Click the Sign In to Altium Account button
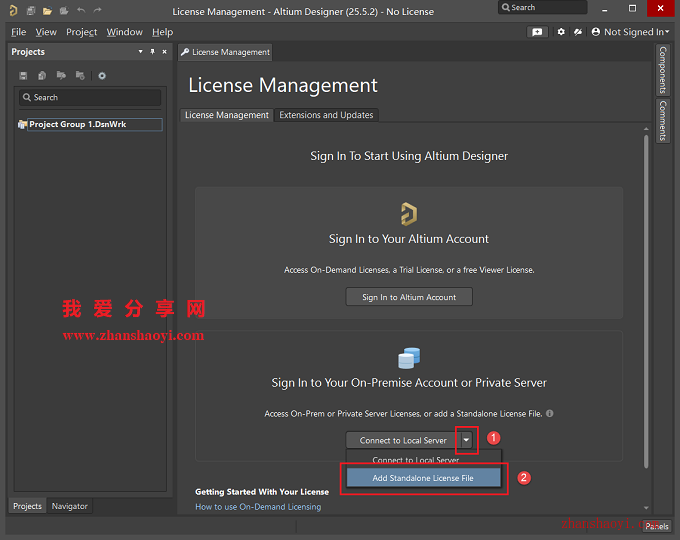Viewport: 680px width, 540px height. (409, 297)
